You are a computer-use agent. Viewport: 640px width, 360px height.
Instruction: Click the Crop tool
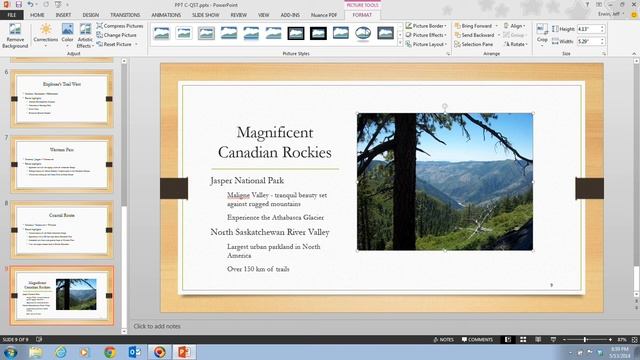coord(542,34)
